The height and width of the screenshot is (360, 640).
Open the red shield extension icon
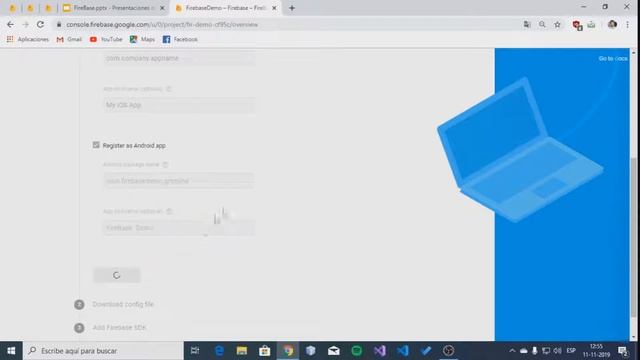point(577,25)
